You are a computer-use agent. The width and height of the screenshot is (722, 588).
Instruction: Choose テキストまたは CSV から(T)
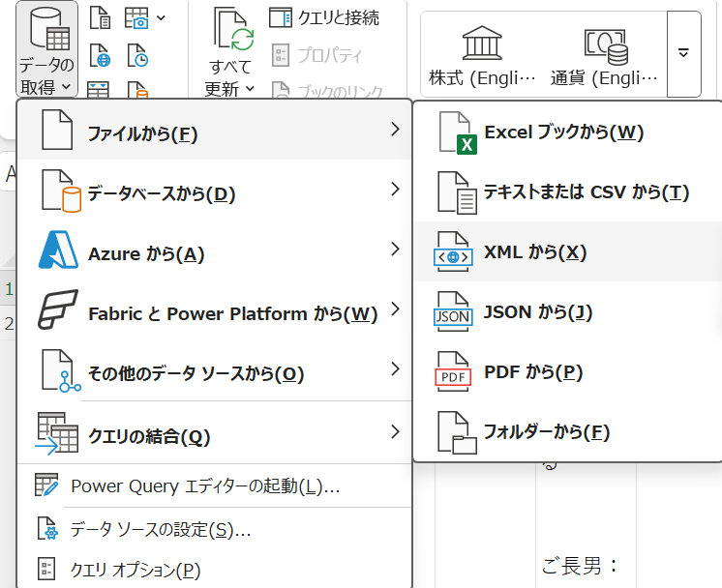567,192
